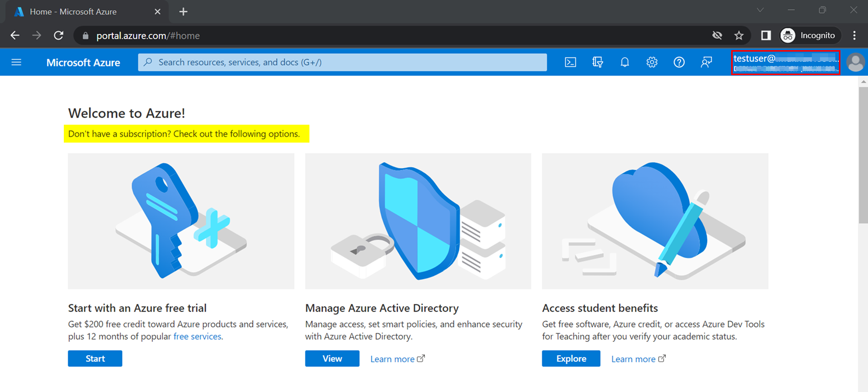The width and height of the screenshot is (868, 392).
Task: Open the Incognito profile indicator
Action: pos(810,35)
